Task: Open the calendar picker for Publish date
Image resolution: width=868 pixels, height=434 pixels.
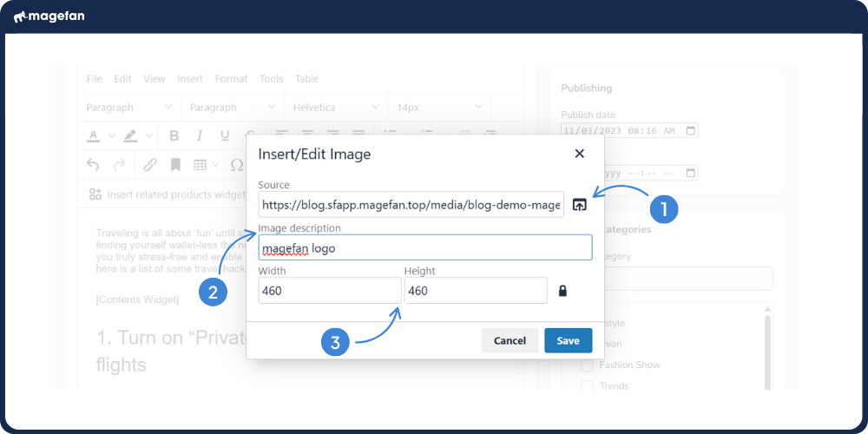Action: 690,131
